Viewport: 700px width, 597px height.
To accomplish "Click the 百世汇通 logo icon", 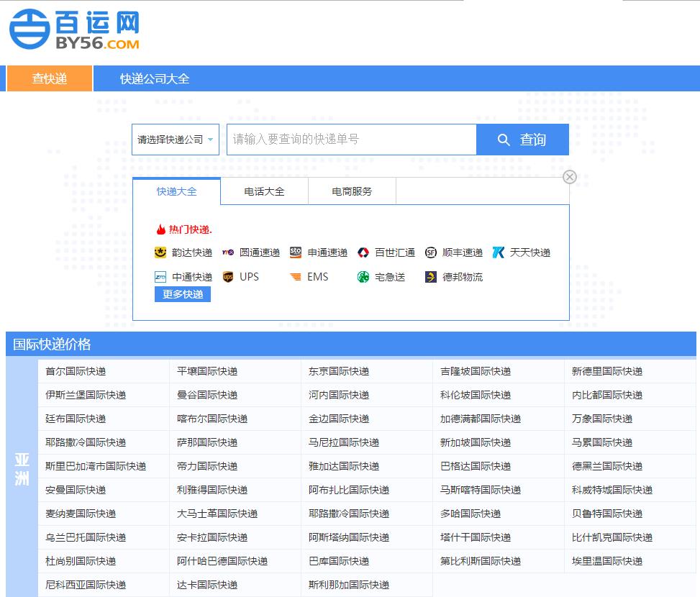I will (x=363, y=252).
